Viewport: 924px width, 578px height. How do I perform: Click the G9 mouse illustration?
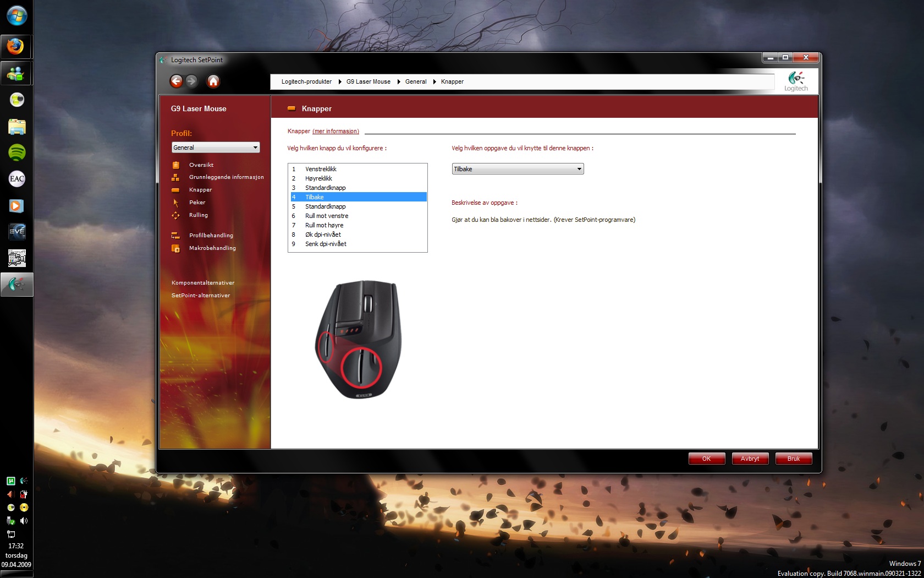coord(359,339)
